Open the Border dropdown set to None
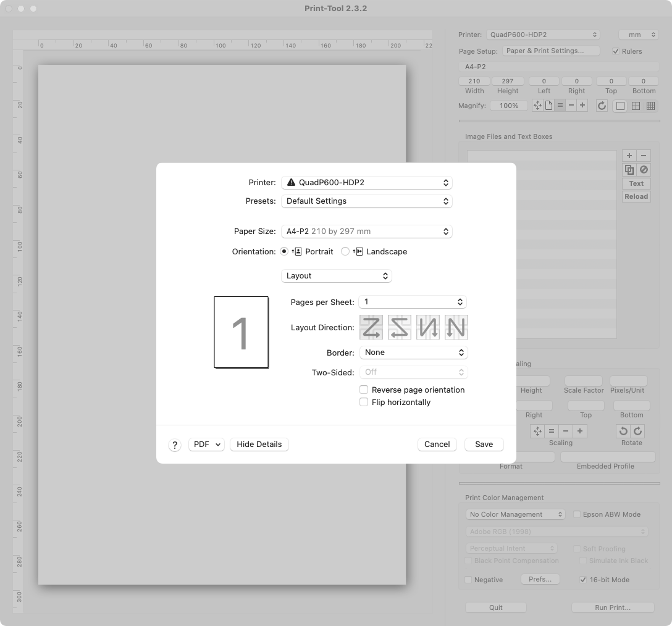The width and height of the screenshot is (672, 626). point(413,353)
